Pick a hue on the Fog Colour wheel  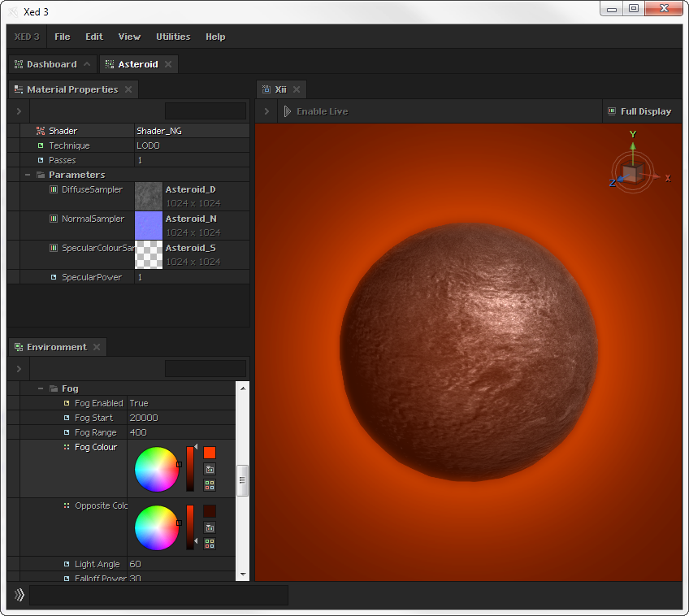click(156, 469)
